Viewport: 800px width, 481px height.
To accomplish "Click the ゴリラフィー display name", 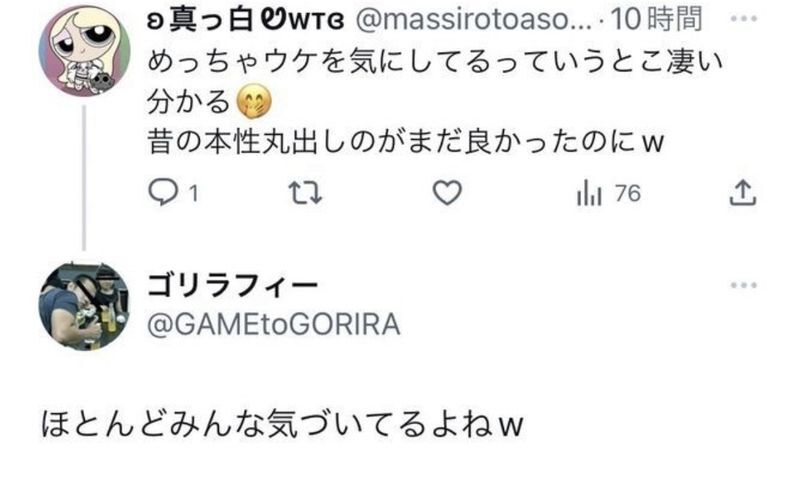I will coord(233,285).
